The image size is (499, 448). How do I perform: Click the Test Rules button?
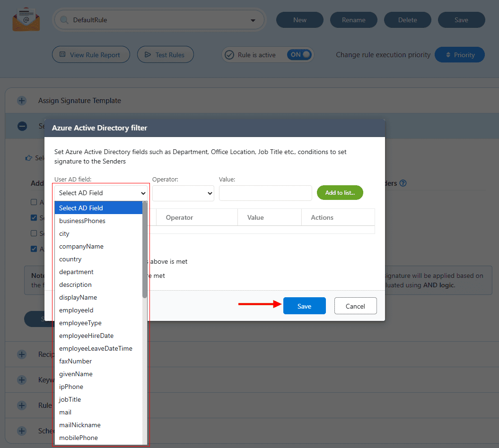pos(165,55)
